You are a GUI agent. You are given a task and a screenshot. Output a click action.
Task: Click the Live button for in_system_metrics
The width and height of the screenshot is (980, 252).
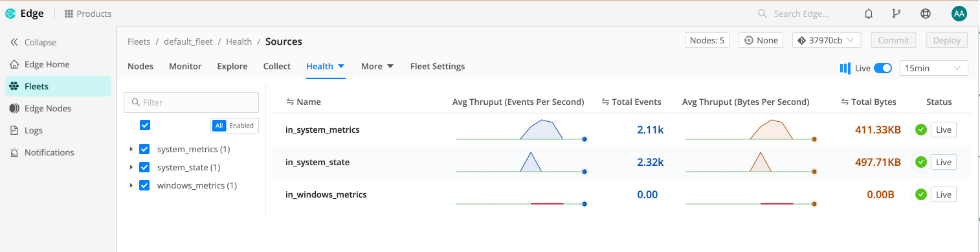(x=943, y=130)
